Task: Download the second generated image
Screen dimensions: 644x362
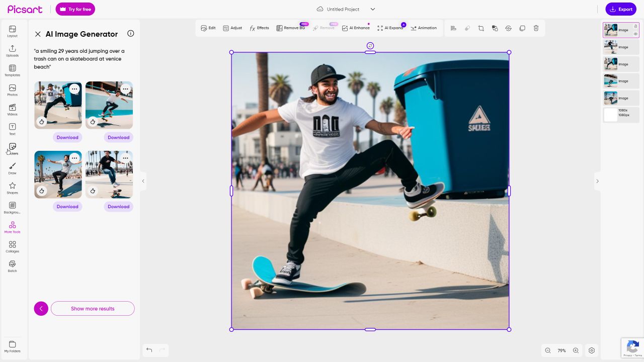Action: [119, 137]
